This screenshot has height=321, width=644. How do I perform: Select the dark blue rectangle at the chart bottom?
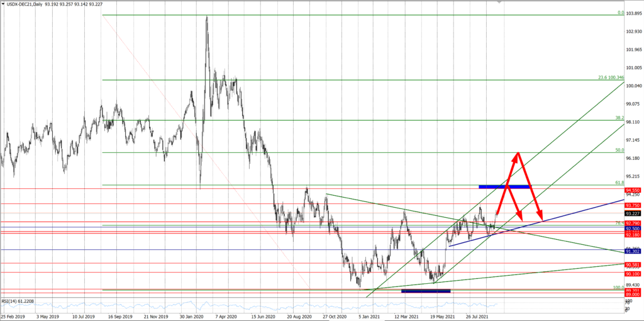(x=426, y=291)
